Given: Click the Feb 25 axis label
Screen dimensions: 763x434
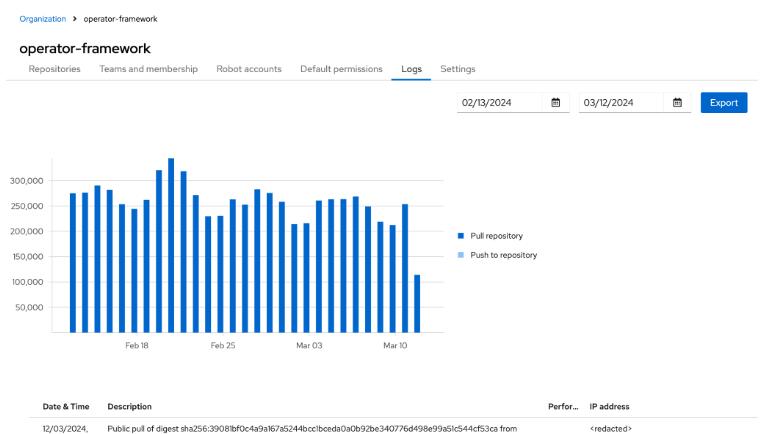Looking at the screenshot, I should coord(223,345).
